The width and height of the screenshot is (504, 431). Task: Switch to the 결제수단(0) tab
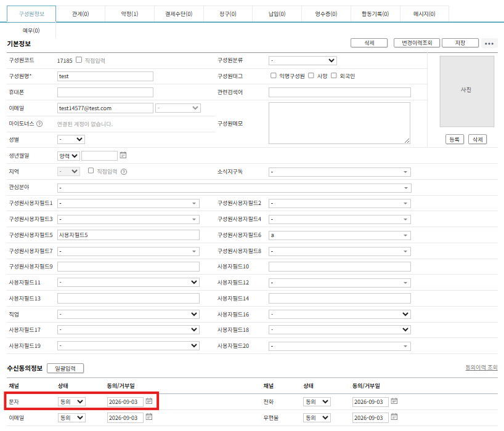tap(179, 14)
